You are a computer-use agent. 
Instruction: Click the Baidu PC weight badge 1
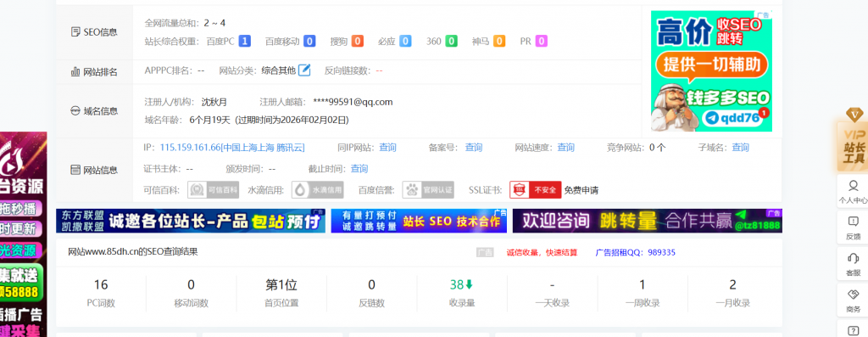pyautogui.click(x=245, y=41)
